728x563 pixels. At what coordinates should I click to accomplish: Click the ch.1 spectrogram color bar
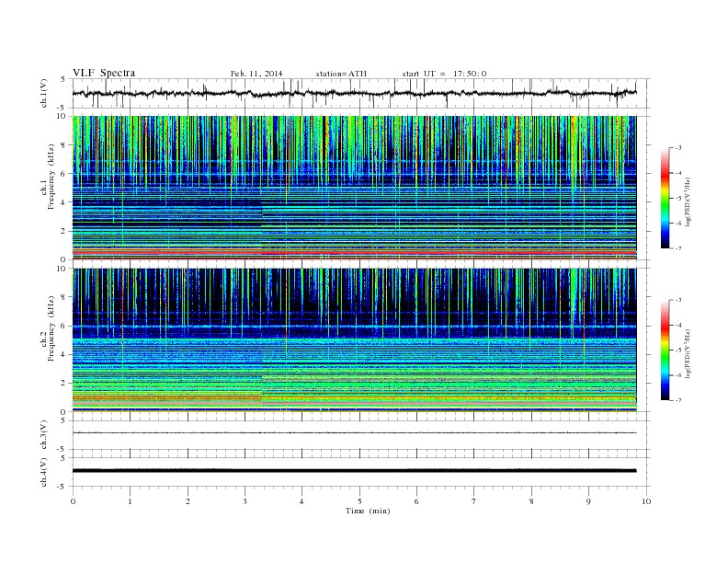[665, 198]
